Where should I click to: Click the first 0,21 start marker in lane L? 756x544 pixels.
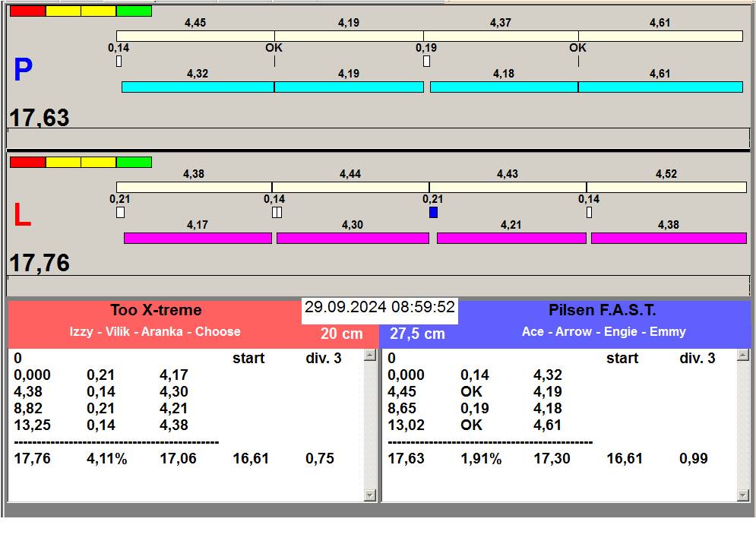pos(120,213)
